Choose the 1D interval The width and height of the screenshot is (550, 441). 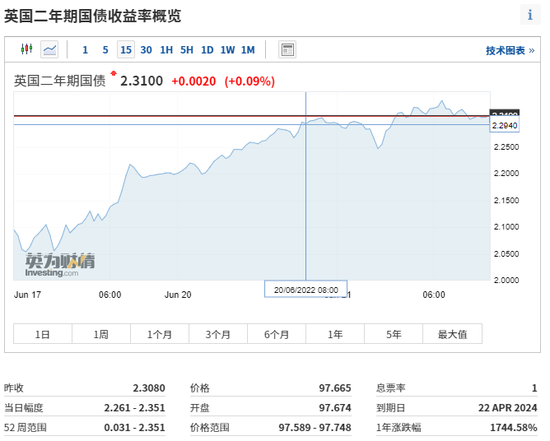207,50
